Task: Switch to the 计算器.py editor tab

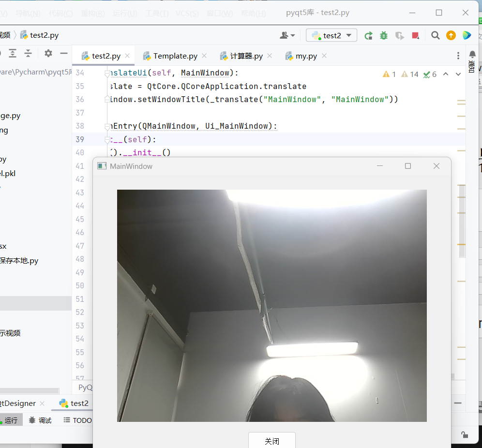Action: click(246, 56)
